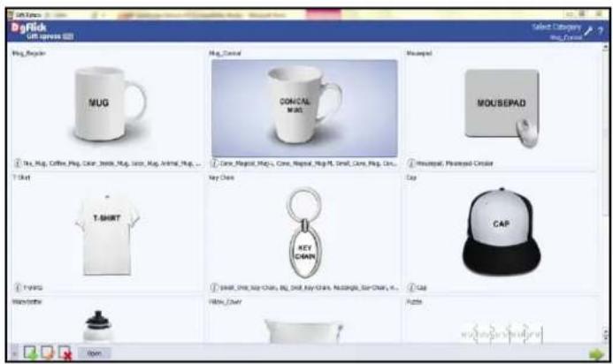
Task: Click info icon below the key chain
Action: pos(214,287)
